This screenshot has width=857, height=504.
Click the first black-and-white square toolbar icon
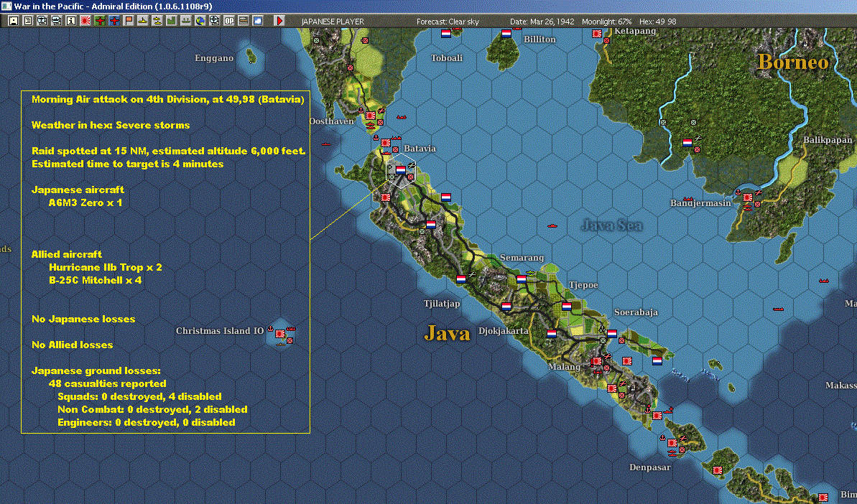pyautogui.click(x=14, y=21)
